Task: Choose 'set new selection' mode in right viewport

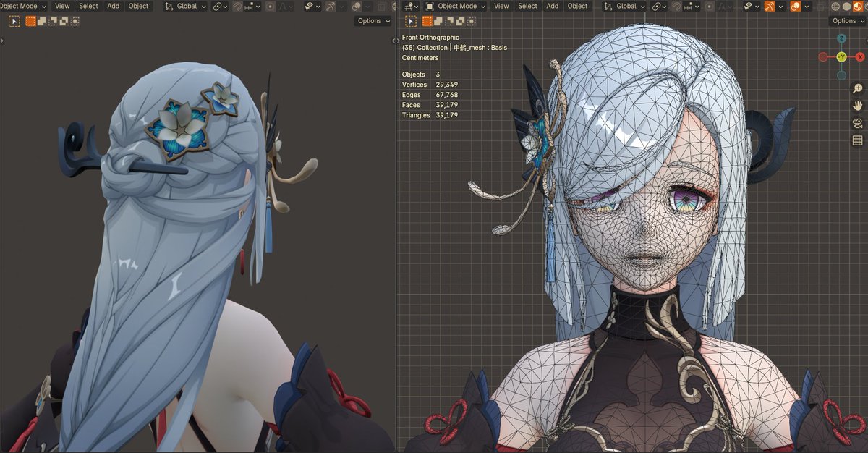Action: 427,21
